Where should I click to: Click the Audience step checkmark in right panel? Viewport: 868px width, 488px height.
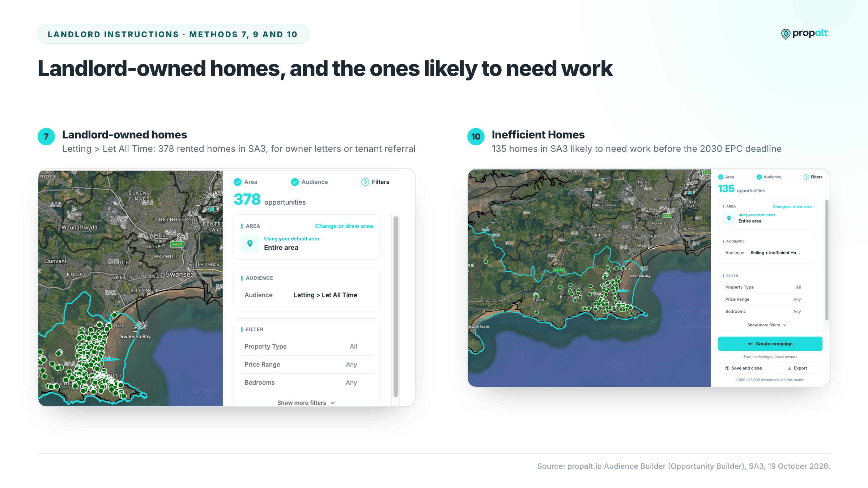(759, 177)
